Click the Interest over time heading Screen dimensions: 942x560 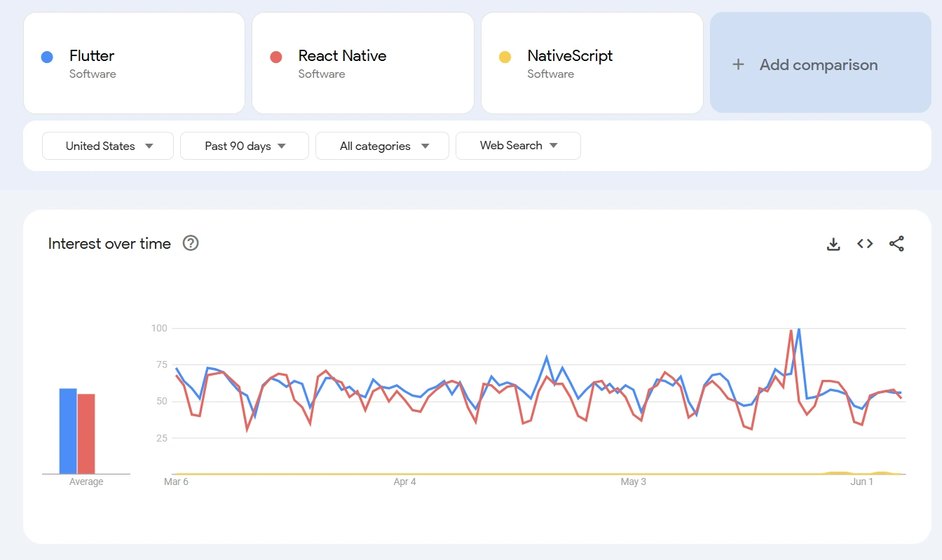[x=109, y=244]
